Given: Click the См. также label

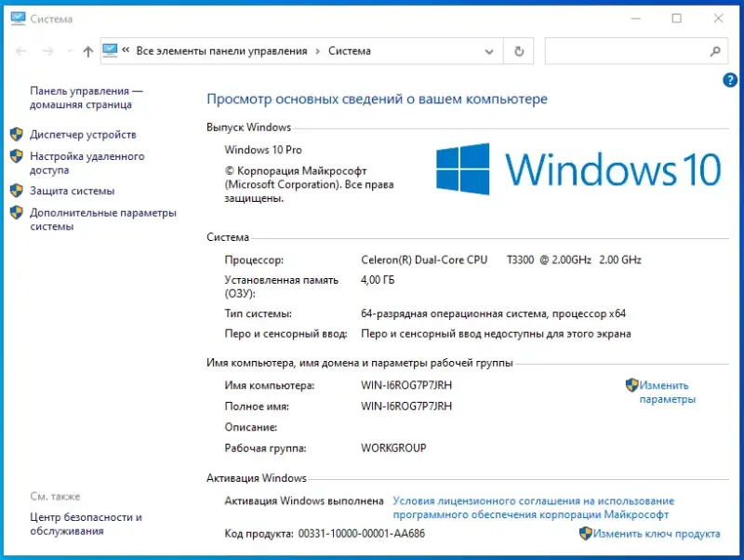Looking at the screenshot, I should (55, 497).
